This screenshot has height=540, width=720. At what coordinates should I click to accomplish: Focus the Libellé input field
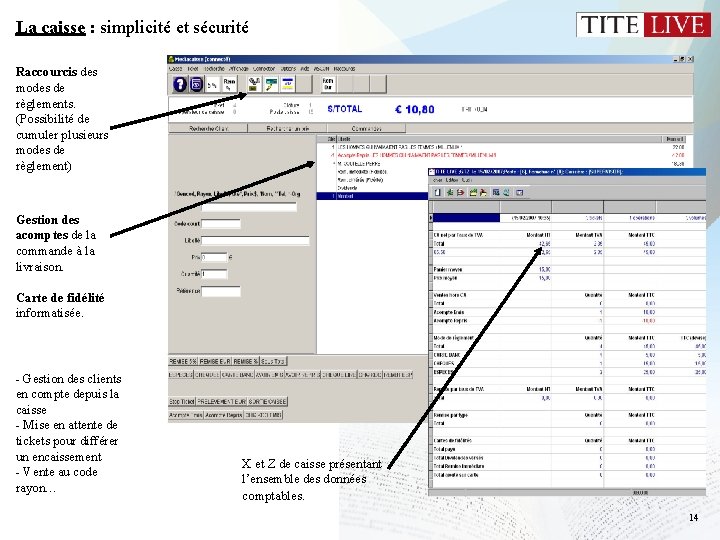pyautogui.click(x=255, y=241)
